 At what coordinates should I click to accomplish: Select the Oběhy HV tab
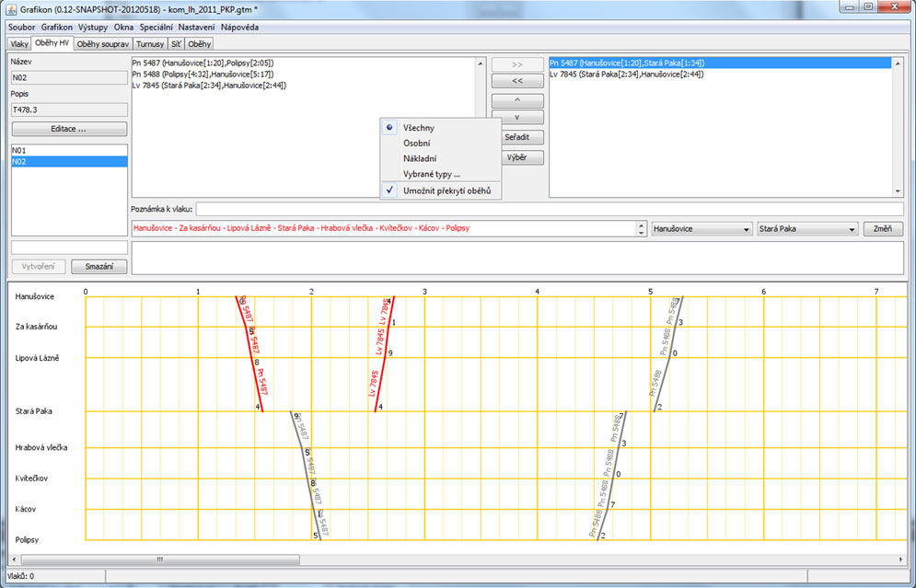[52, 43]
